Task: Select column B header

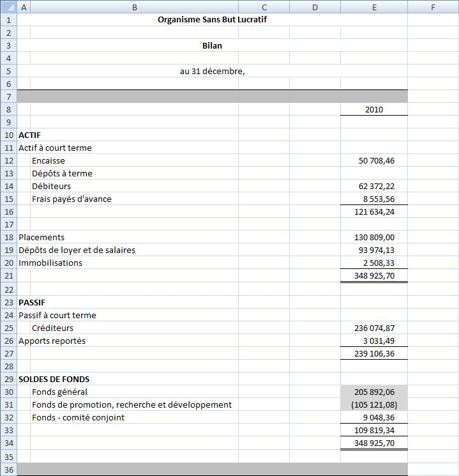Action: [x=134, y=7]
